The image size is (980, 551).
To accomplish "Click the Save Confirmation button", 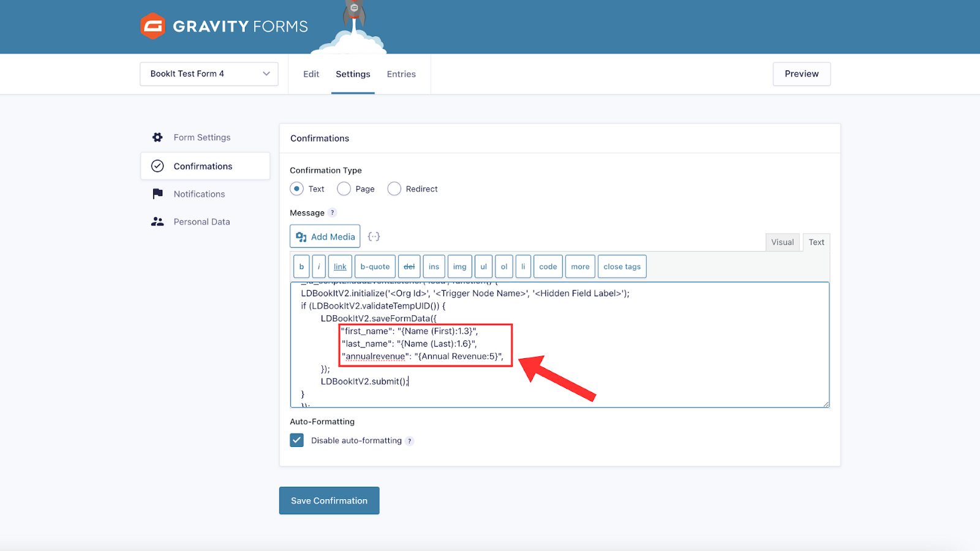I will 329,501.
